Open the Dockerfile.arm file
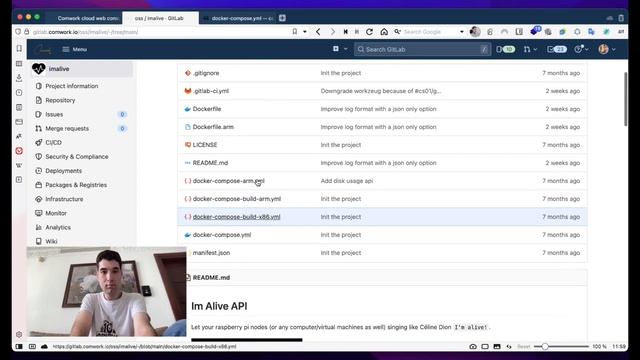The image size is (640, 360). pos(213,127)
